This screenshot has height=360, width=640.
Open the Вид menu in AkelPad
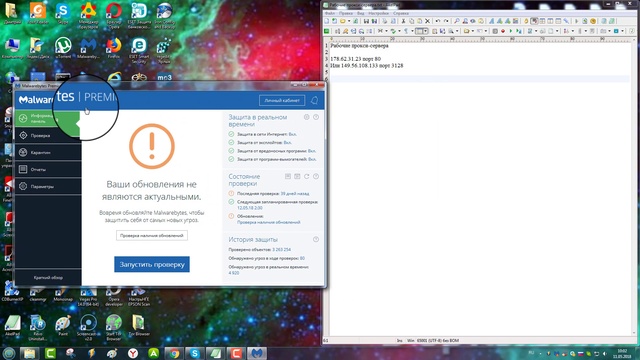[361, 13]
